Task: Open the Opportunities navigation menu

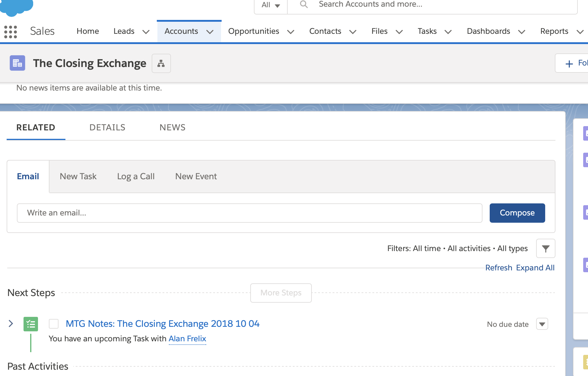Action: pyautogui.click(x=291, y=32)
